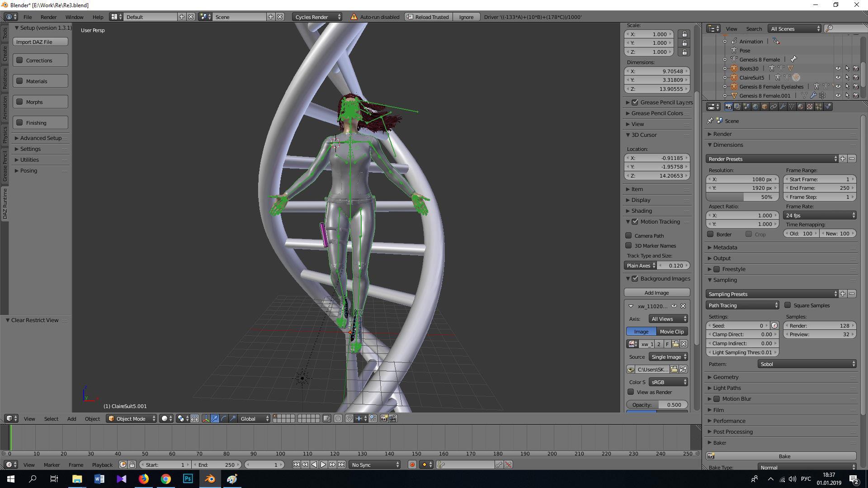The image size is (868, 488).
Task: Click the OpenGL render image camera icon
Action: (384, 418)
